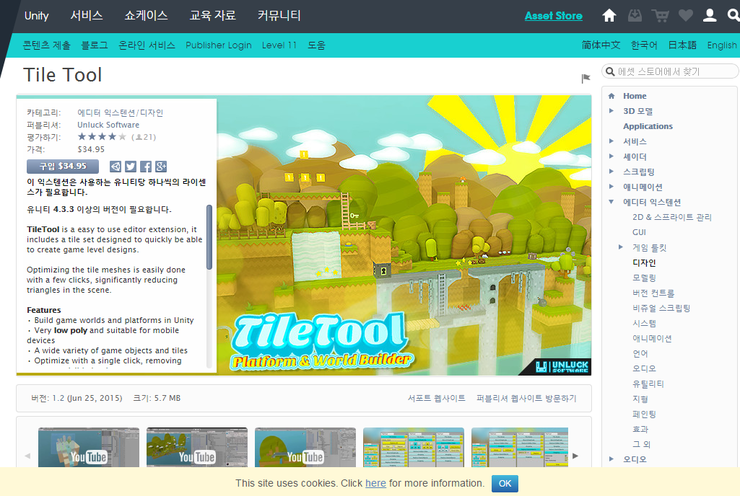
Task: Open the home icon in top bar
Action: (609, 16)
